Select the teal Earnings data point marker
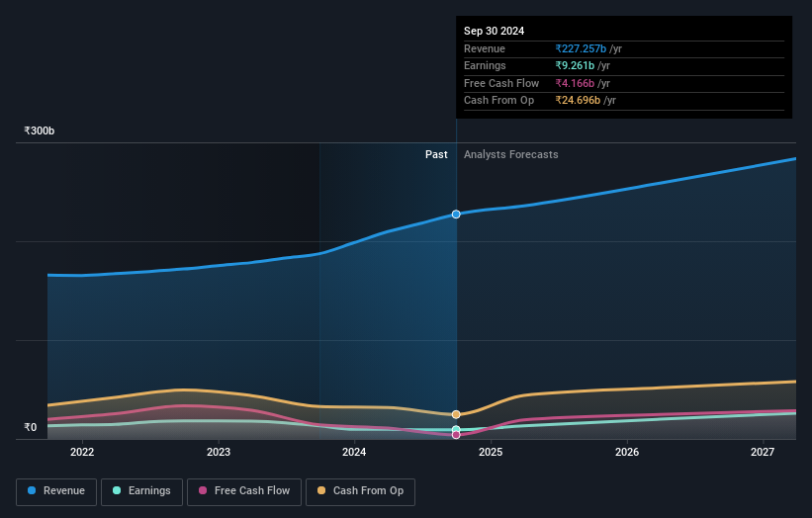 point(456,429)
